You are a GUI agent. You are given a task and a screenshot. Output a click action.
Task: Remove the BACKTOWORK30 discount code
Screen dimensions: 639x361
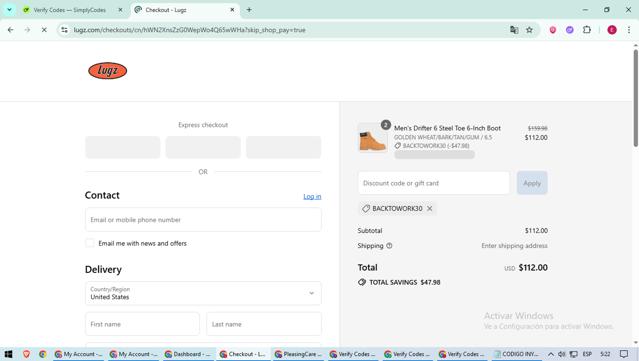point(430,209)
